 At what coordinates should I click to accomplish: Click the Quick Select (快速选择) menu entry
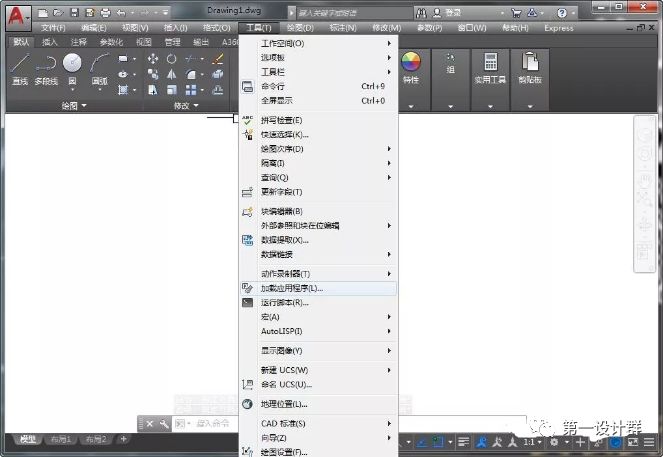point(318,134)
